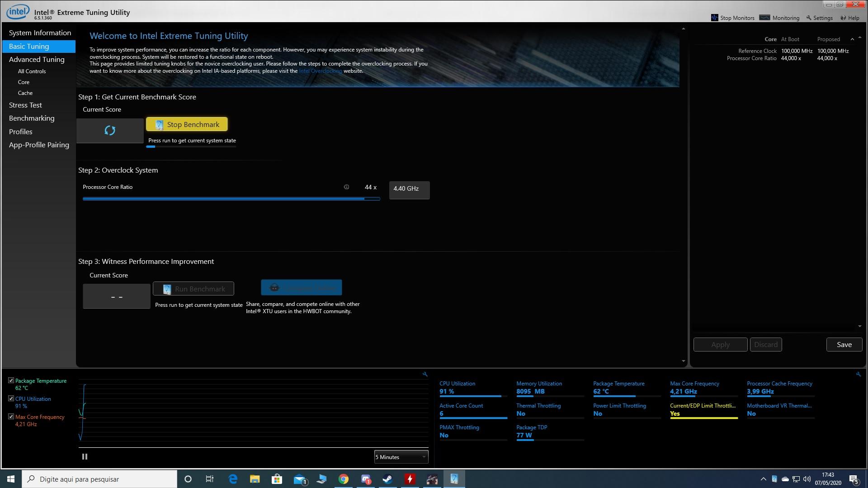Open Discord from the taskbar

(366, 479)
